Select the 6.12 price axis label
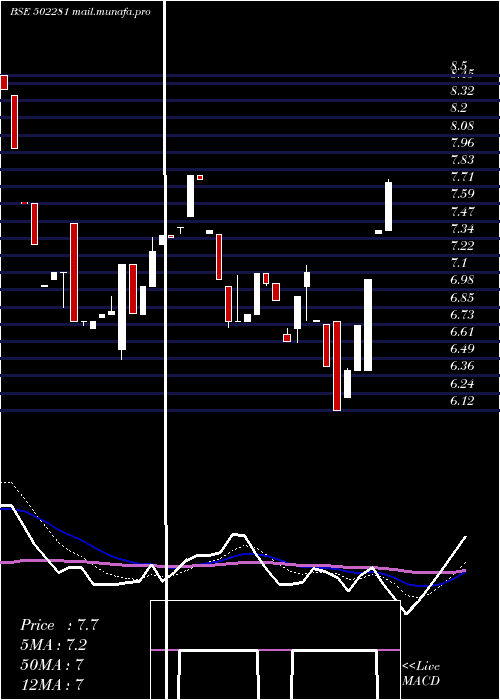Image resolution: width=500 pixels, height=700 pixels. tap(462, 401)
